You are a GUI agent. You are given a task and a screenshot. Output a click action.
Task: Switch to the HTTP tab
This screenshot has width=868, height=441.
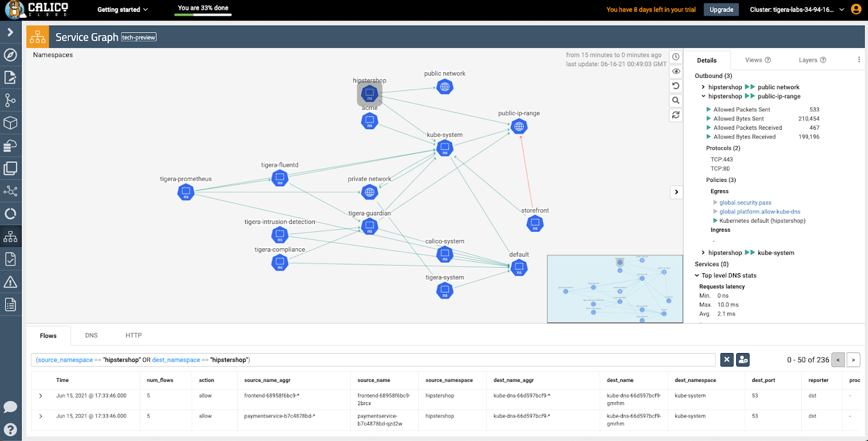coord(133,336)
